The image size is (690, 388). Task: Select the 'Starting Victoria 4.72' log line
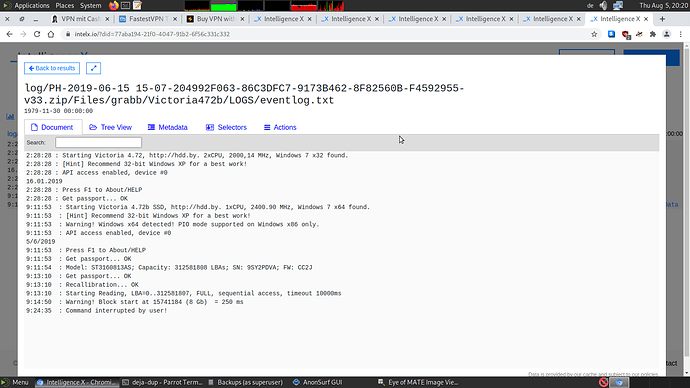click(x=187, y=155)
